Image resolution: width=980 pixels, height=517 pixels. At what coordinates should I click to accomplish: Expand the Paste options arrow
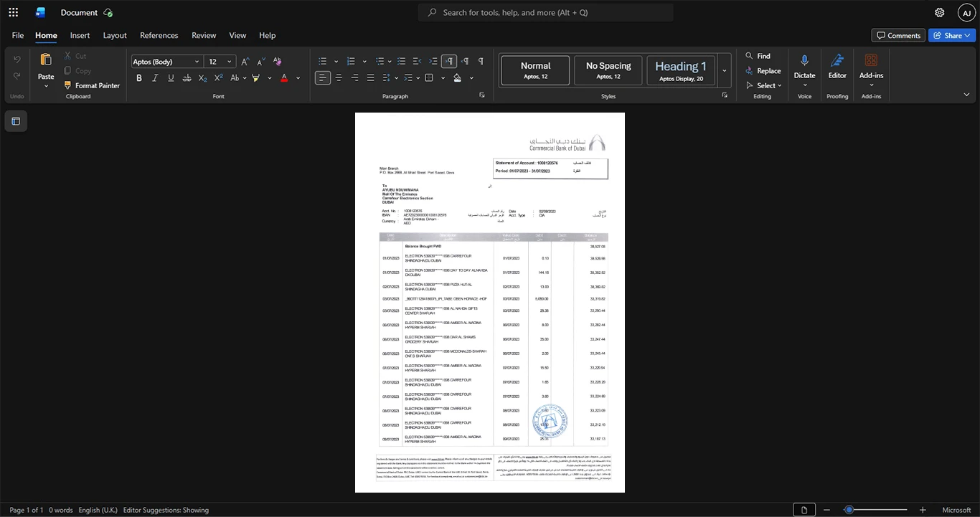pyautogui.click(x=46, y=86)
